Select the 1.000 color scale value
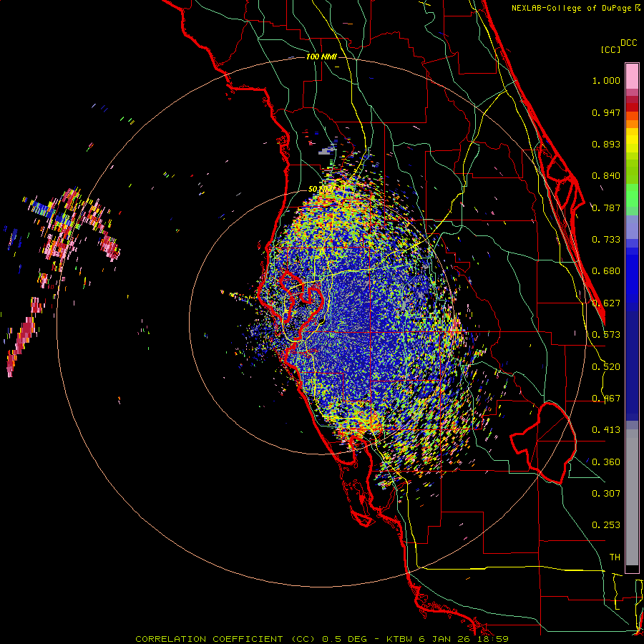 (606, 80)
